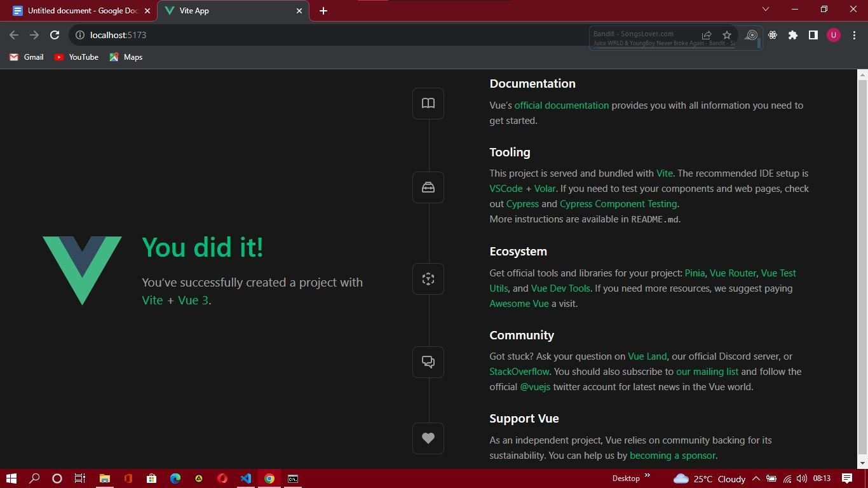Viewport: 868px width, 488px height.
Task: Open the tab search dropdown chevron
Action: (x=766, y=10)
